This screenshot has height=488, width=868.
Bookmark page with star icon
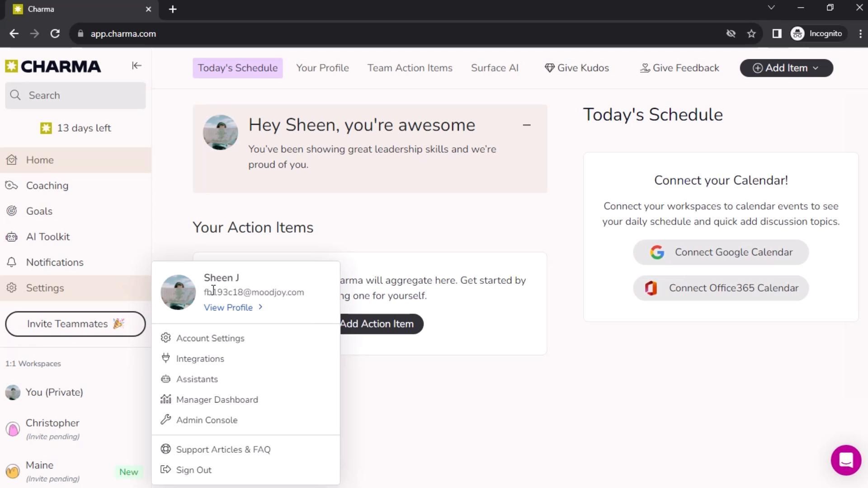point(751,34)
